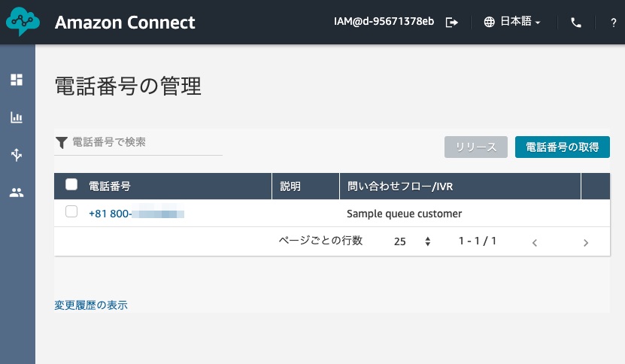Screen dimensions: 625x364
Task: Click the リリース button
Action: 476,147
